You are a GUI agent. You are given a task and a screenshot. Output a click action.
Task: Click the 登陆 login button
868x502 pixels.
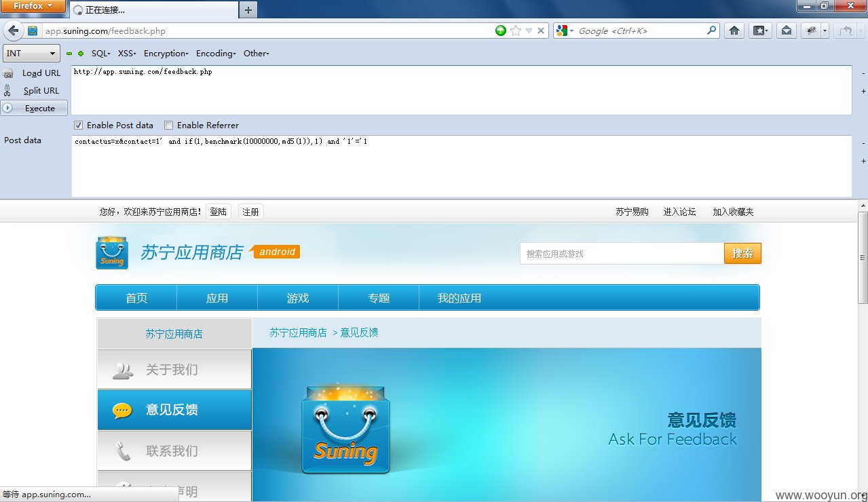click(219, 212)
